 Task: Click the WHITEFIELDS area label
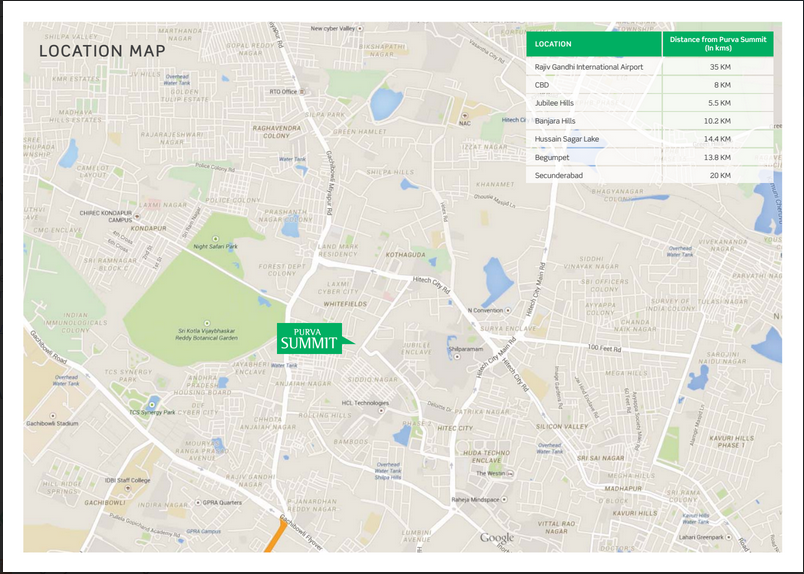point(345,304)
